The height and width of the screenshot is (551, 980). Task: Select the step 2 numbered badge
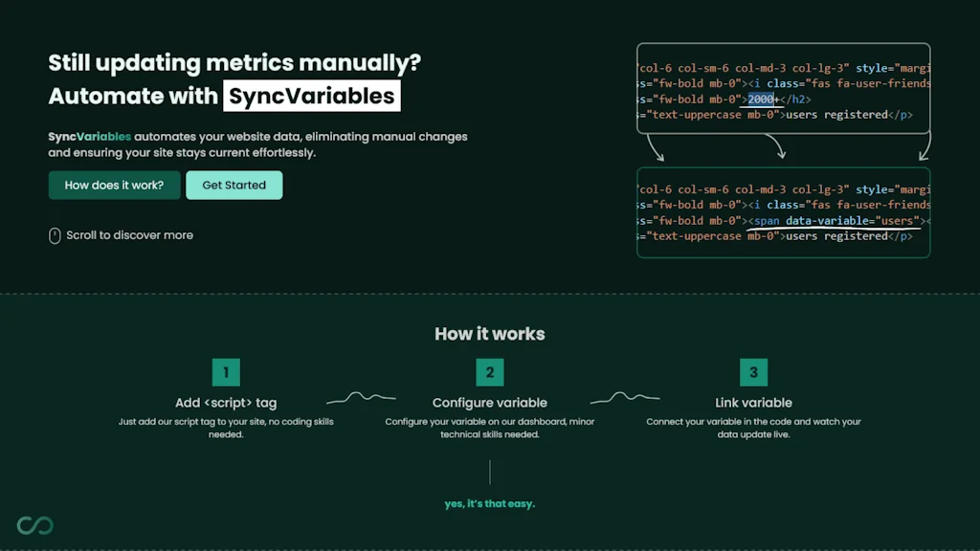coord(490,372)
